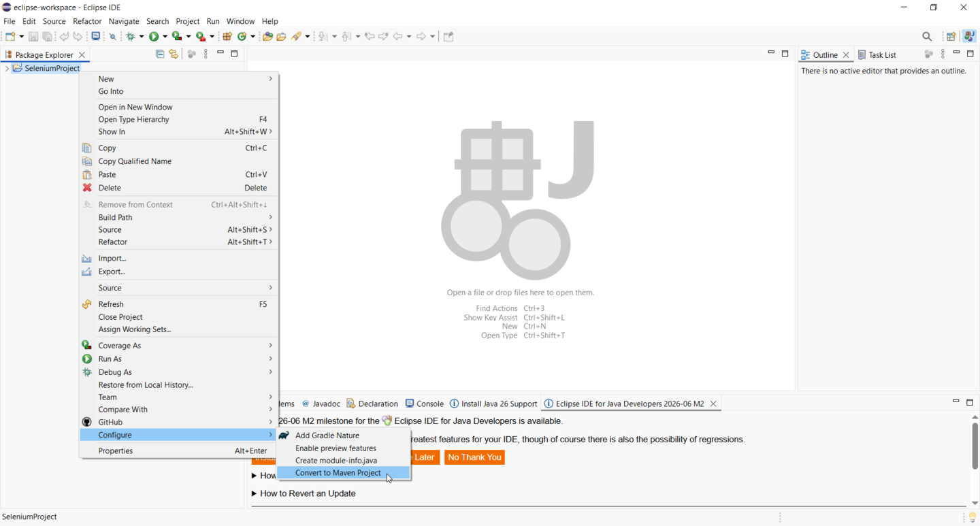Click the Open Perspective icon
This screenshot has height=526, width=980.
(x=951, y=37)
